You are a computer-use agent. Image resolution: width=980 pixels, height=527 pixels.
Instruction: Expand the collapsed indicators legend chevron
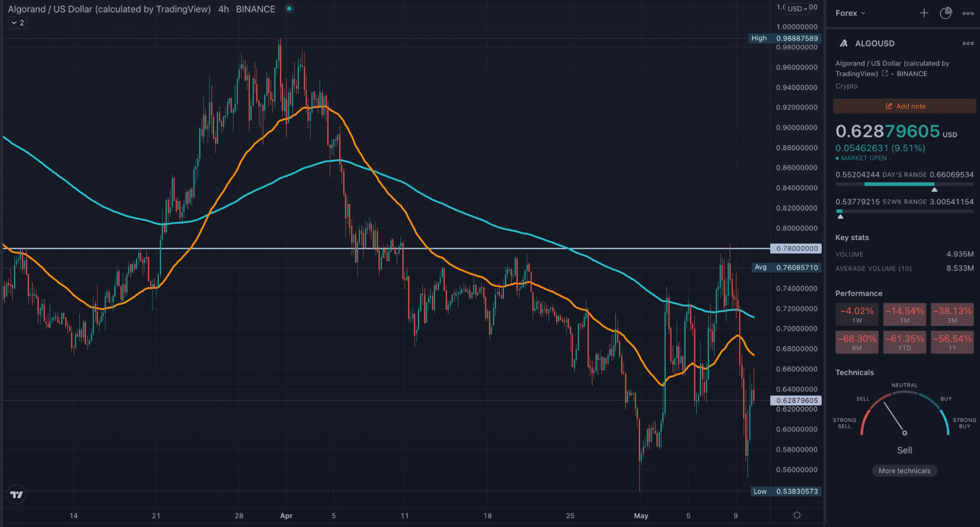[17, 23]
